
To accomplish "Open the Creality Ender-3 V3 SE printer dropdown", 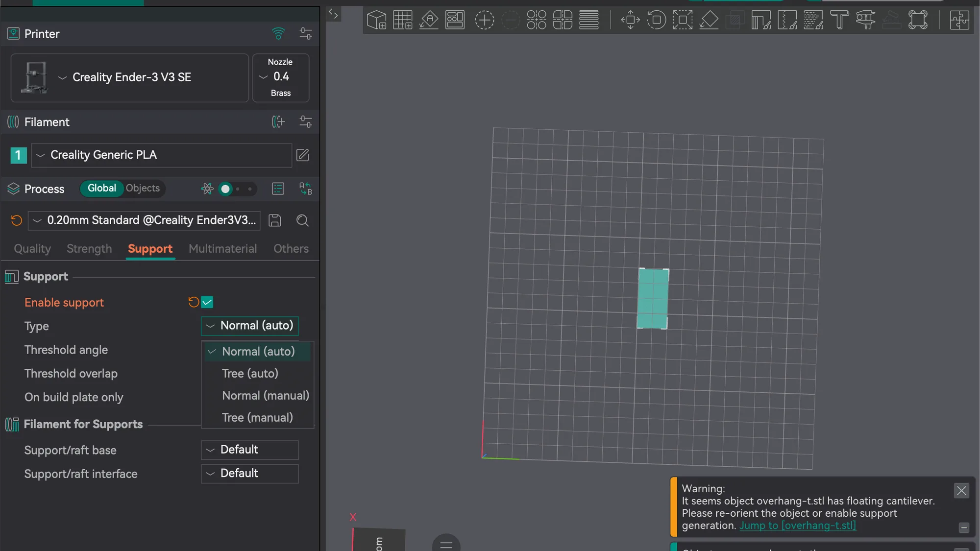I will 130,78.
